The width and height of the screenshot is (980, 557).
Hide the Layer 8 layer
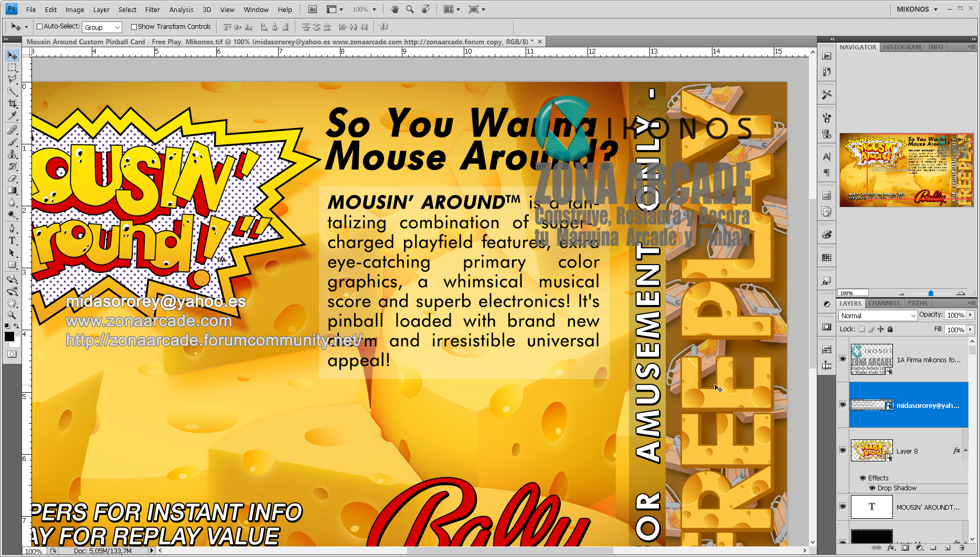pyautogui.click(x=843, y=450)
